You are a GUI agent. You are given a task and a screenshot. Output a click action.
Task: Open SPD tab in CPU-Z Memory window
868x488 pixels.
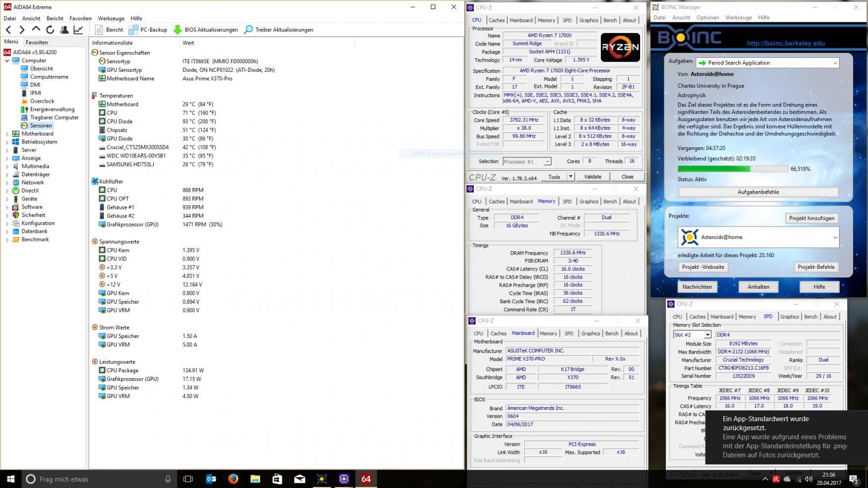click(567, 201)
